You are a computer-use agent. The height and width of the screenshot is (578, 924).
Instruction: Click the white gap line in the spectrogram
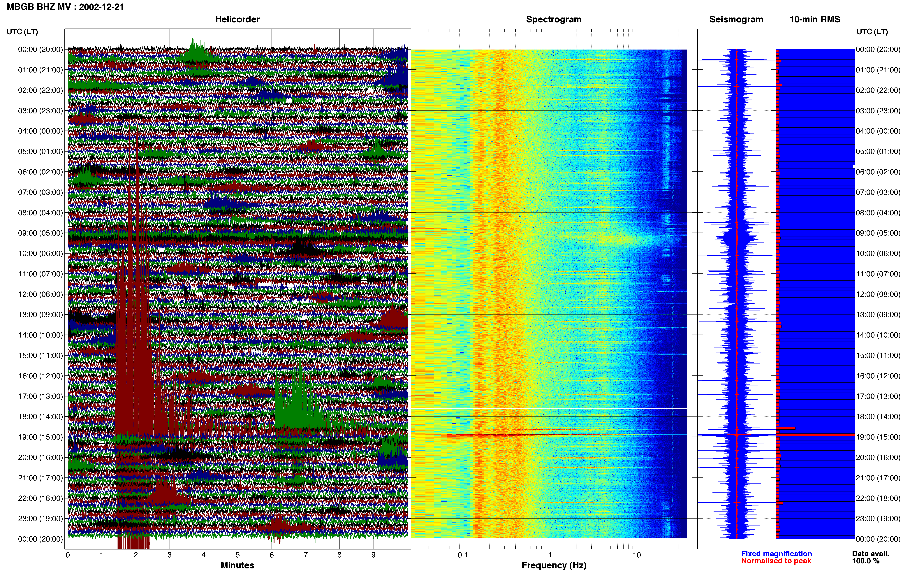549,409
